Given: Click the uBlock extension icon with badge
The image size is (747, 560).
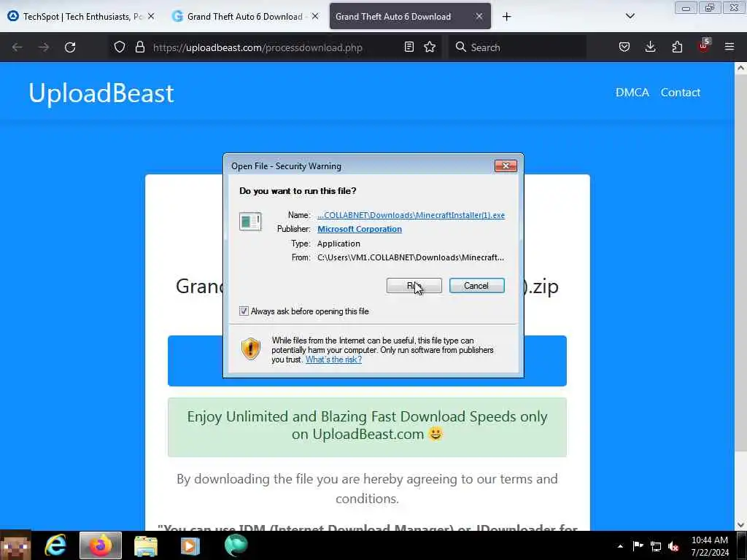Looking at the screenshot, I should pyautogui.click(x=704, y=46).
